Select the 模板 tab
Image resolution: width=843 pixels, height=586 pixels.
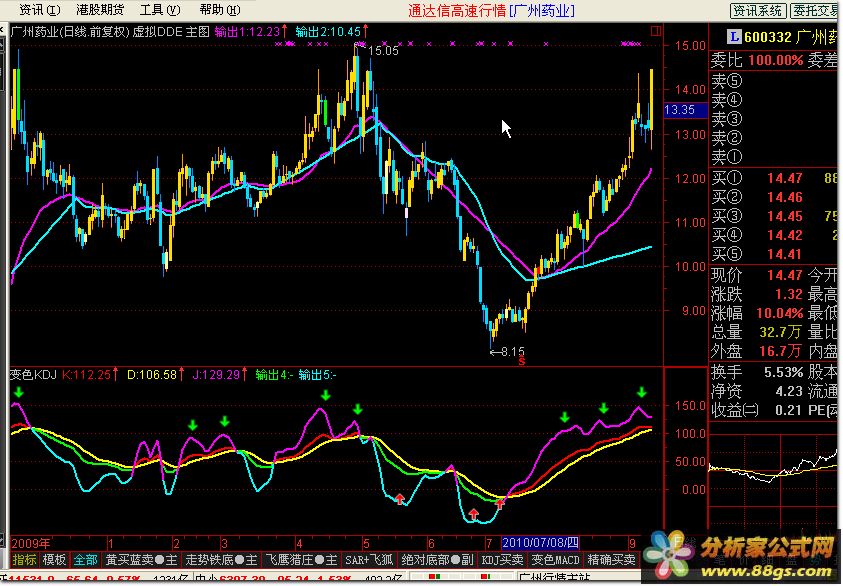click(54, 560)
